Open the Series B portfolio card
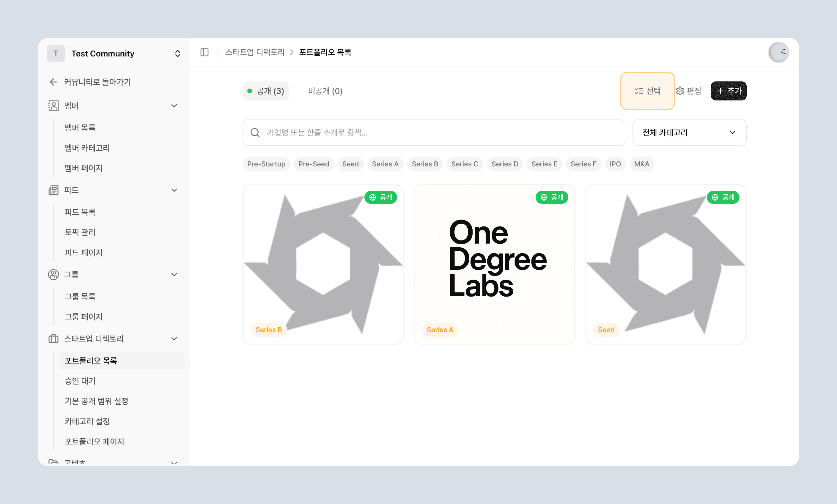The image size is (837, 504). click(x=323, y=264)
